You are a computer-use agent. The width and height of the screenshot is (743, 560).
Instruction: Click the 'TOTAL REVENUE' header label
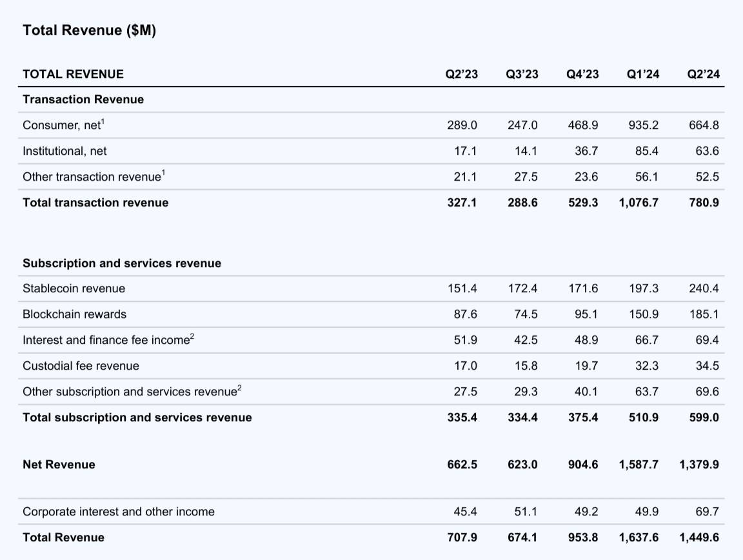tap(73, 74)
